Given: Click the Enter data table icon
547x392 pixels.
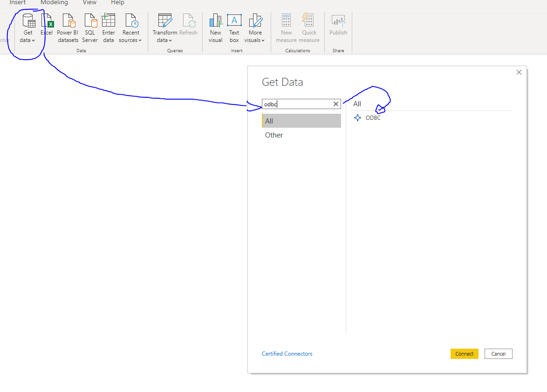Looking at the screenshot, I should (109, 21).
